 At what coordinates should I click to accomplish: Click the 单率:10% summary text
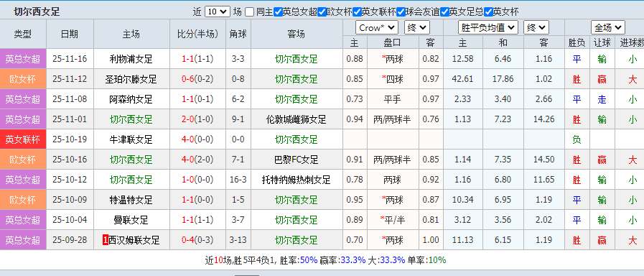coord(426,260)
